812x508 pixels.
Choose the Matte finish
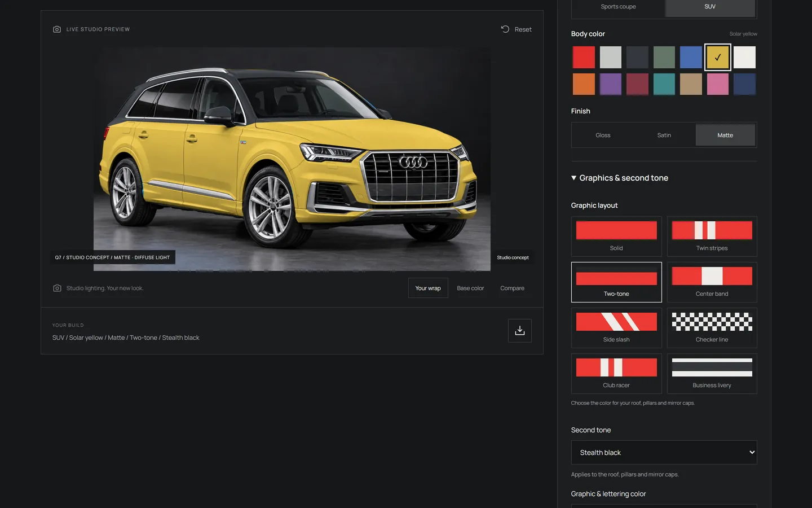pos(725,135)
